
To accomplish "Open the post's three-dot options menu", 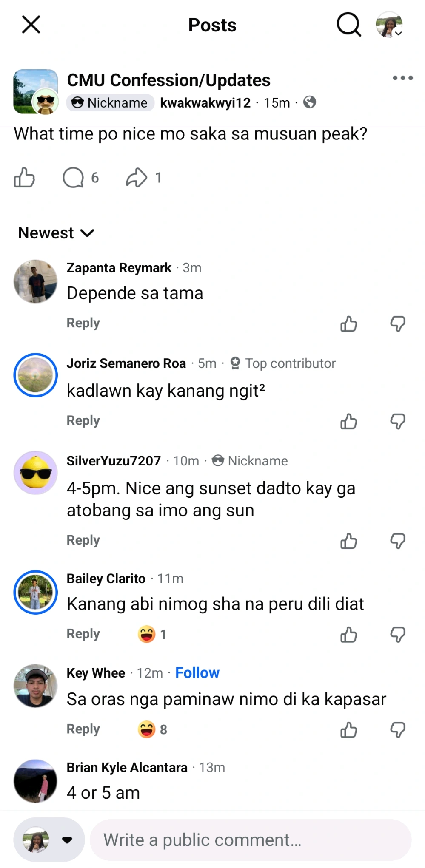I will pyautogui.click(x=402, y=78).
